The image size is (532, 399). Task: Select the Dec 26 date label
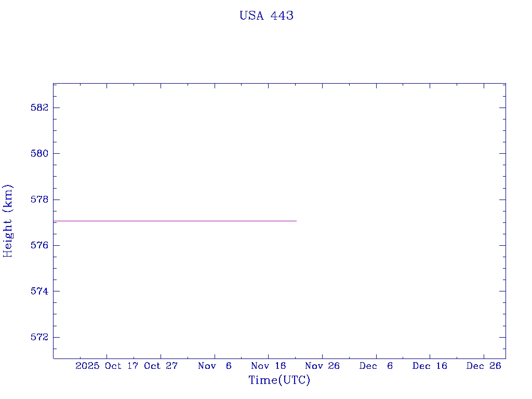[484, 366]
